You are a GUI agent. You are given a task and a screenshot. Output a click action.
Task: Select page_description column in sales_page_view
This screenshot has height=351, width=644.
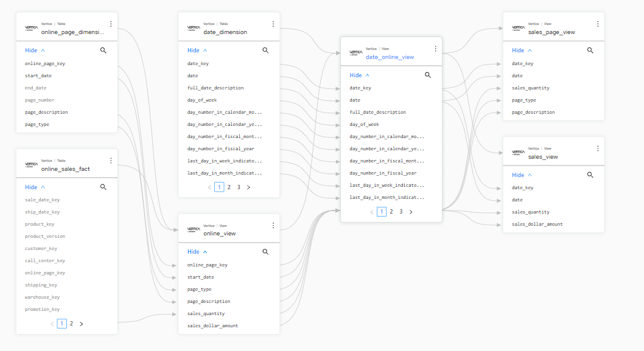(x=533, y=112)
